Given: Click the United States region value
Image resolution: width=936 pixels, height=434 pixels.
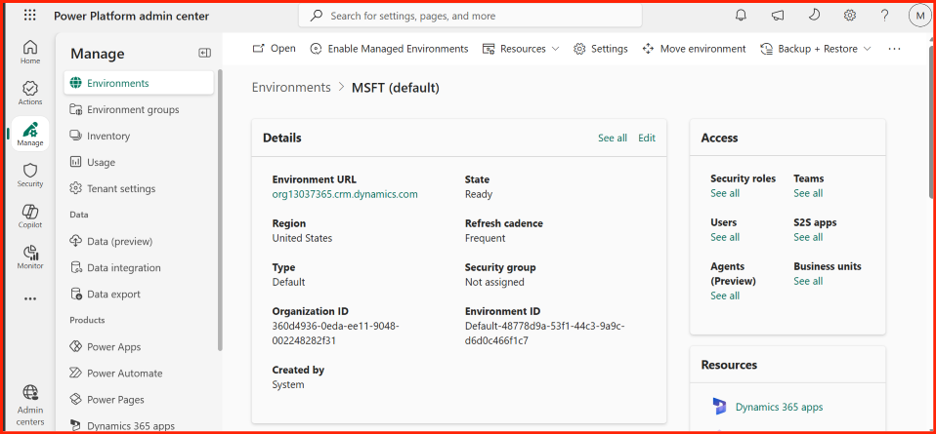Looking at the screenshot, I should click(x=302, y=238).
